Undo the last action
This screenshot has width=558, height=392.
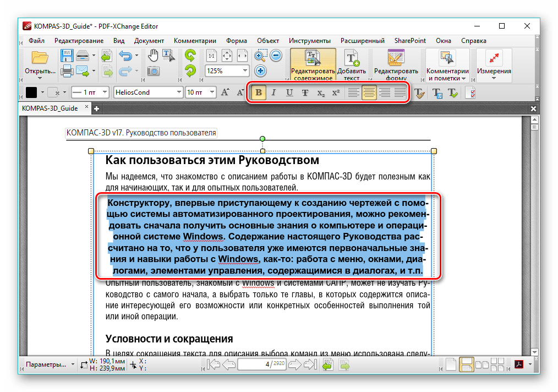[x=125, y=56]
